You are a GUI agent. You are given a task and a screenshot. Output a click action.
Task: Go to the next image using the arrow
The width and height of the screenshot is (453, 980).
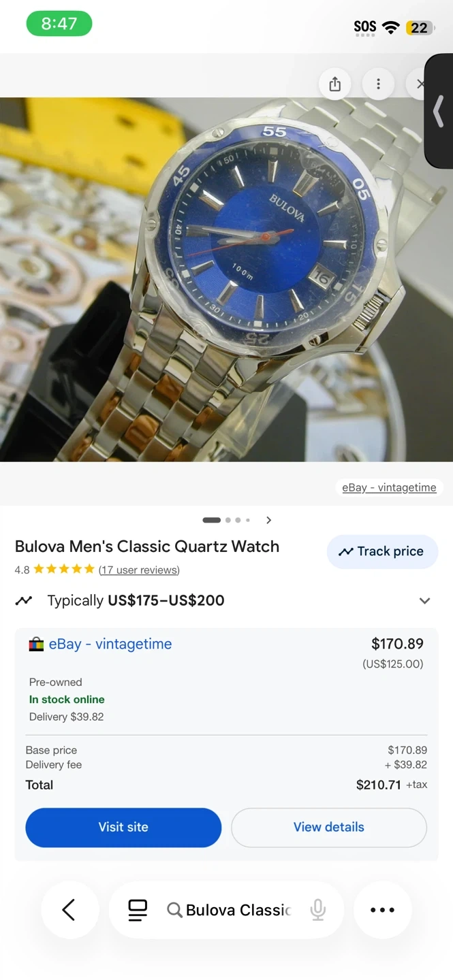(x=269, y=520)
